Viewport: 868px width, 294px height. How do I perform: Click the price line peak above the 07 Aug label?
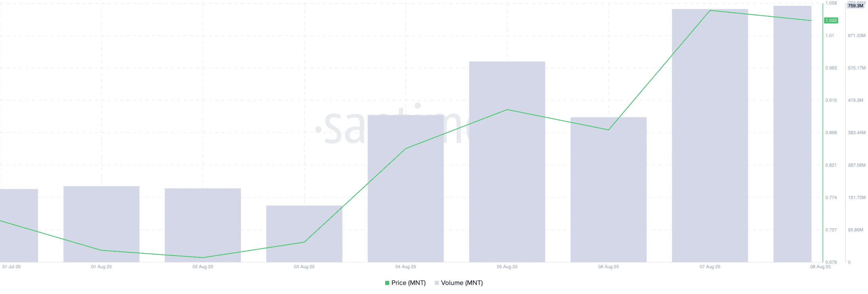[x=710, y=11]
